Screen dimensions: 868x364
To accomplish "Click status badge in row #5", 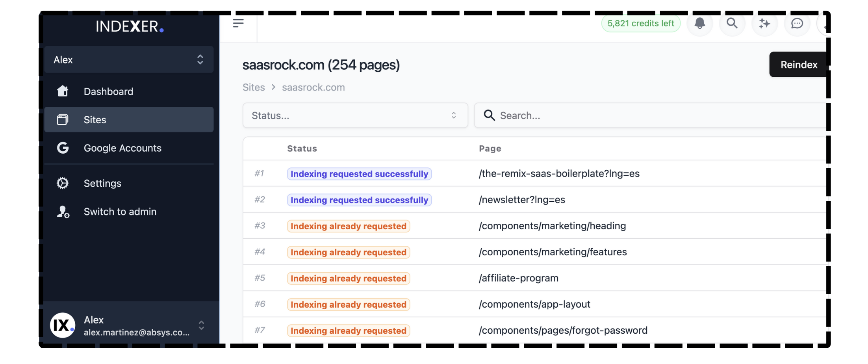I will [x=349, y=278].
